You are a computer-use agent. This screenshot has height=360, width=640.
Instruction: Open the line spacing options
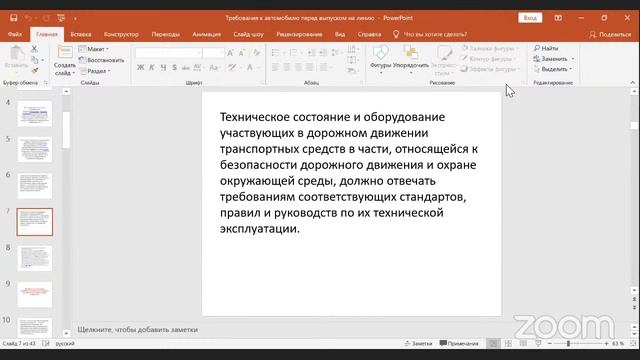[336, 53]
